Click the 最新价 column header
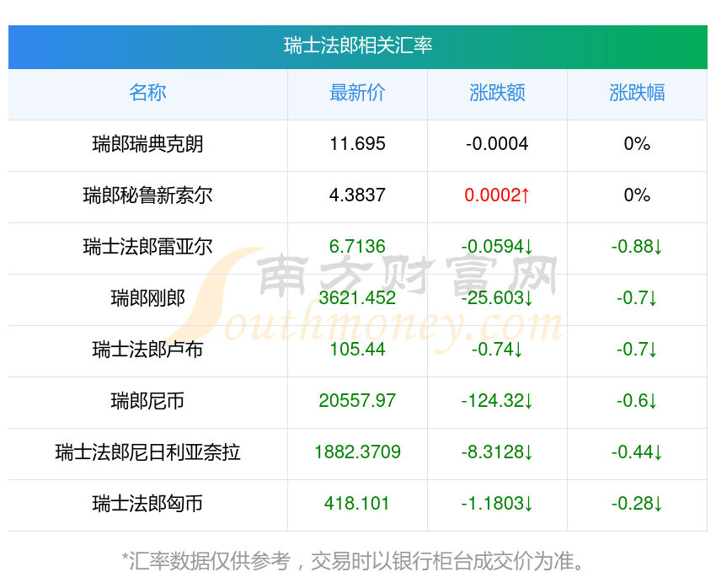 pyautogui.click(x=357, y=93)
